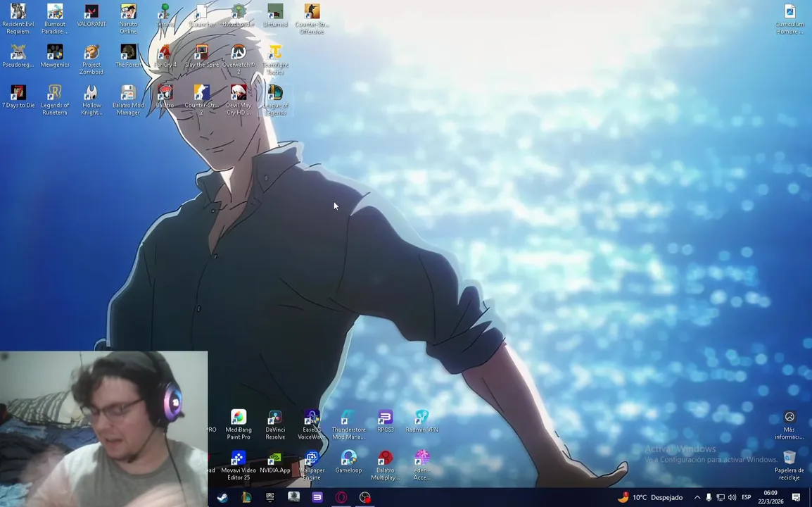Launch the Devil May Cry HD shortcut
Screen dimensions: 812x507
click(x=239, y=100)
